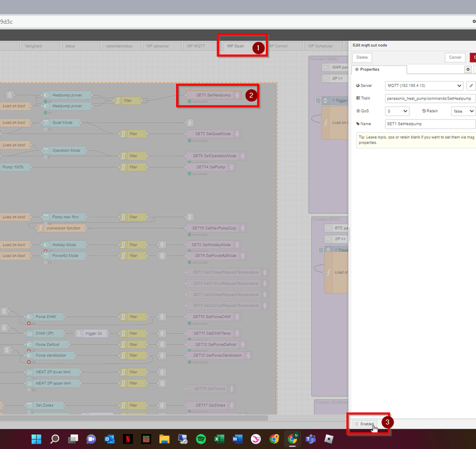Open File Explorer from taskbar

click(164, 439)
